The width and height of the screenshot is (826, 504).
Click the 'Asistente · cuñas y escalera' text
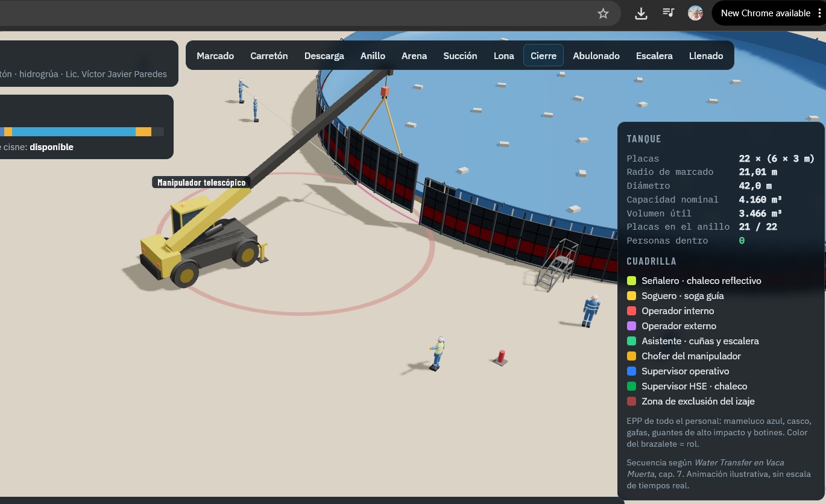pyautogui.click(x=700, y=341)
